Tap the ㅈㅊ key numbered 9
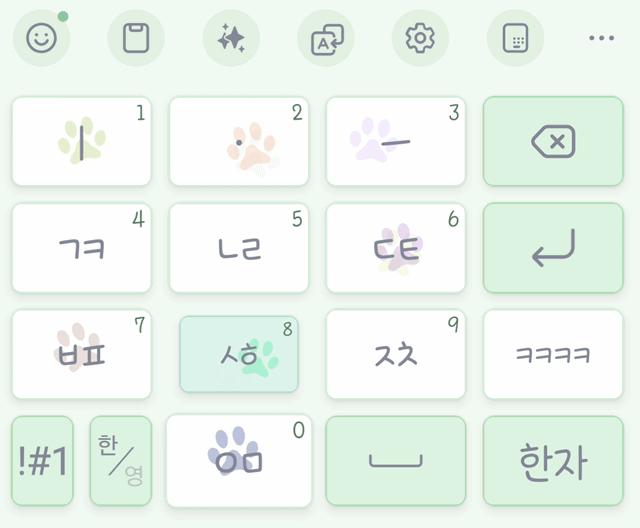 (x=396, y=354)
